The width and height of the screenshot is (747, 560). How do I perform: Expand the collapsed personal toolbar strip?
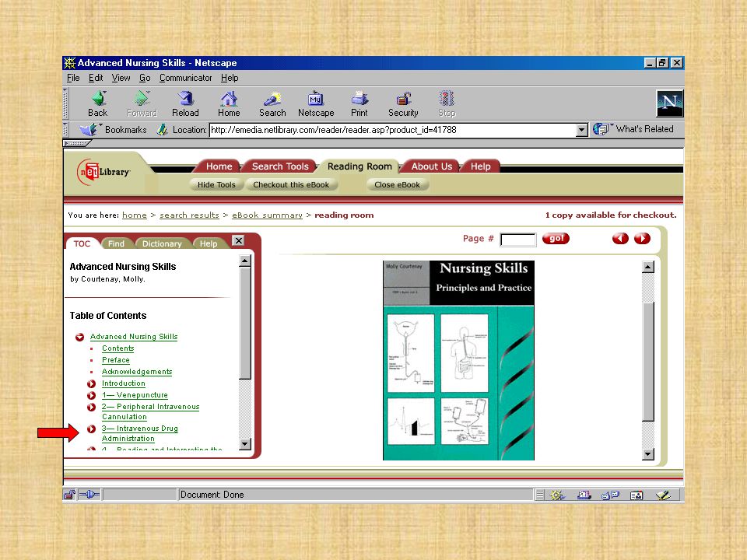point(77,143)
